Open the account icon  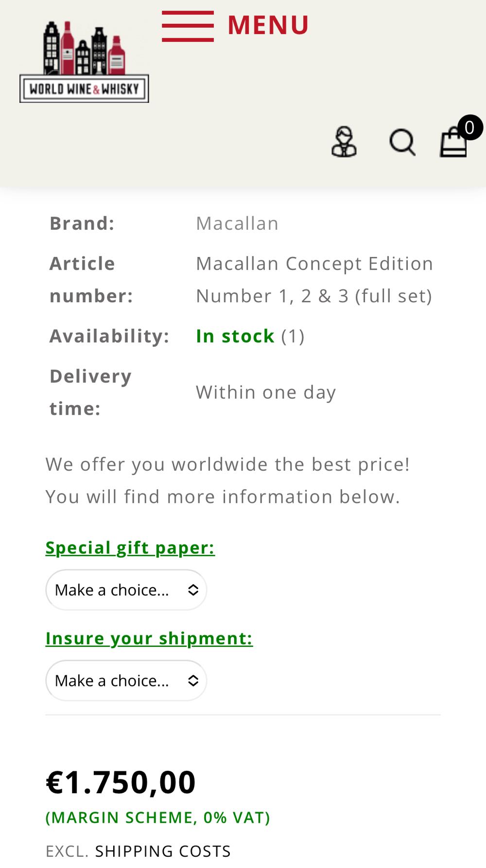coord(344,142)
